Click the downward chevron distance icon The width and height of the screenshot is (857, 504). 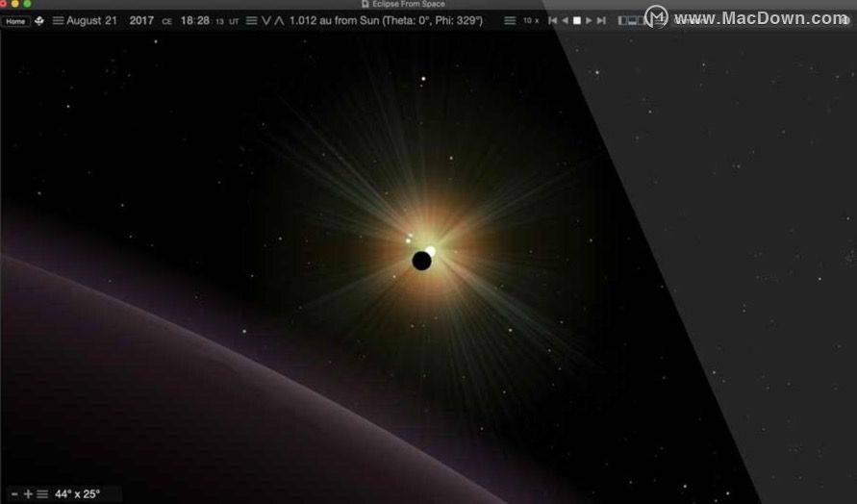tap(266, 21)
